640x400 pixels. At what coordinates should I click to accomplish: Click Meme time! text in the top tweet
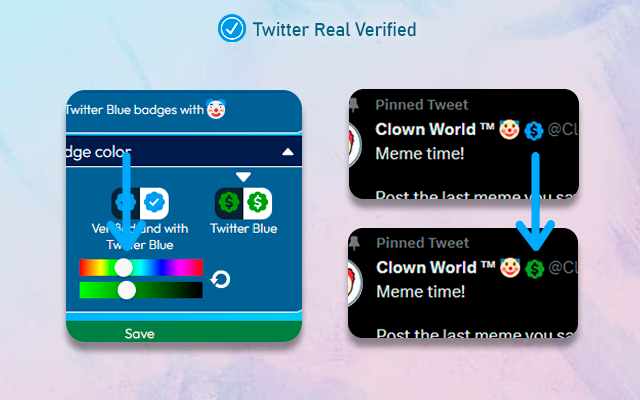[420, 154]
